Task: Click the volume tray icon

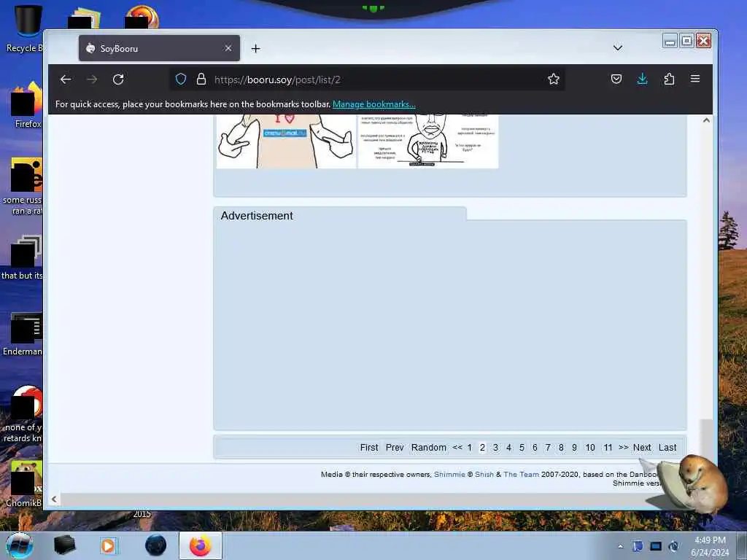Action: point(673,546)
